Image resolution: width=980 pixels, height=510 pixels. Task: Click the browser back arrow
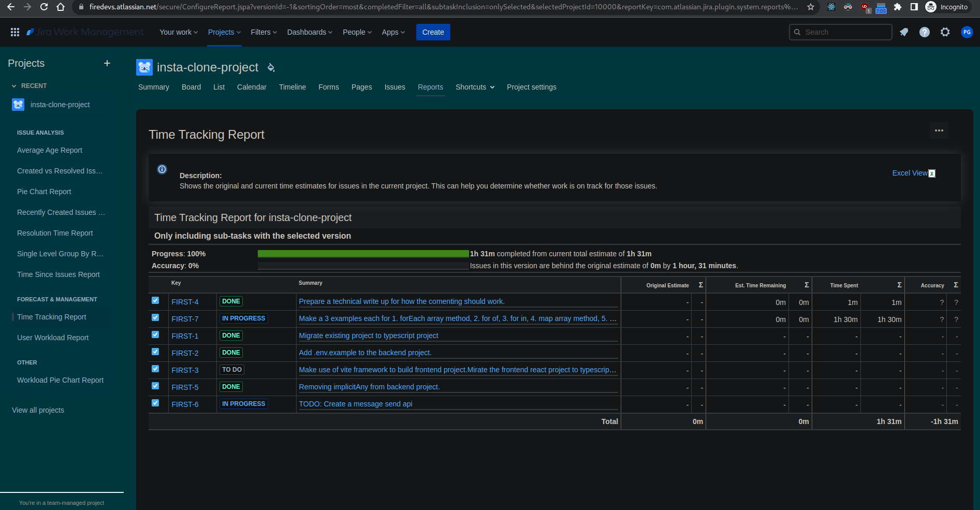coord(11,7)
